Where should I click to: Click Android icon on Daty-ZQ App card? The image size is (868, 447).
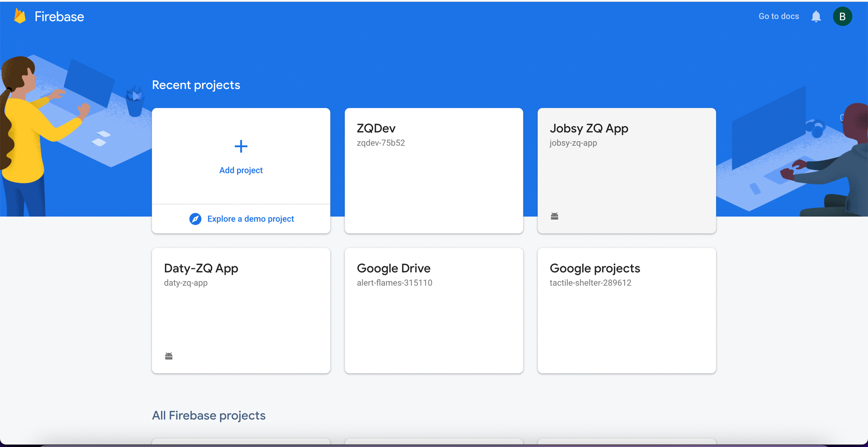(x=169, y=356)
